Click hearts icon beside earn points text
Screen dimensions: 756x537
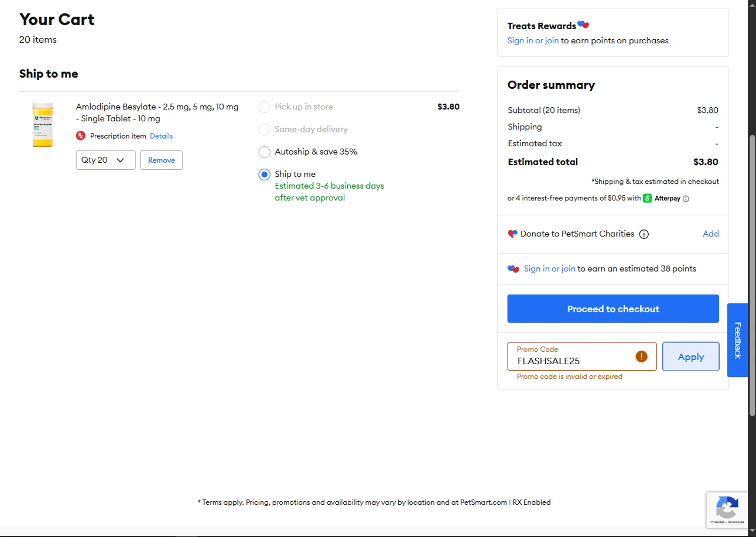point(513,269)
